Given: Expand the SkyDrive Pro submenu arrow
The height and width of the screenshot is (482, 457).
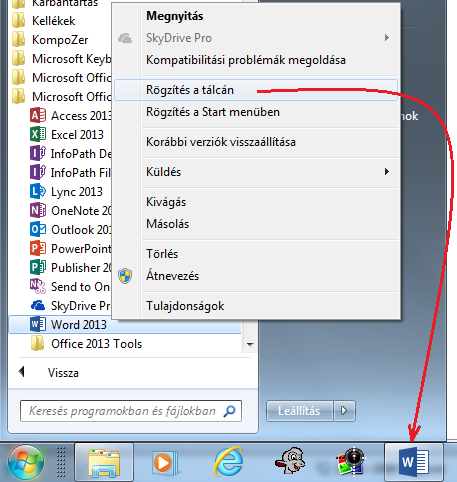Looking at the screenshot, I should pos(387,37).
